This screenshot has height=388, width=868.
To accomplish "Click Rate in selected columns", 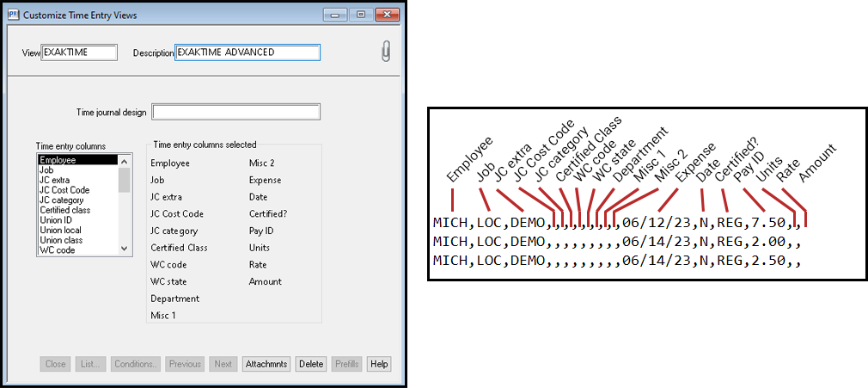I will point(258,264).
